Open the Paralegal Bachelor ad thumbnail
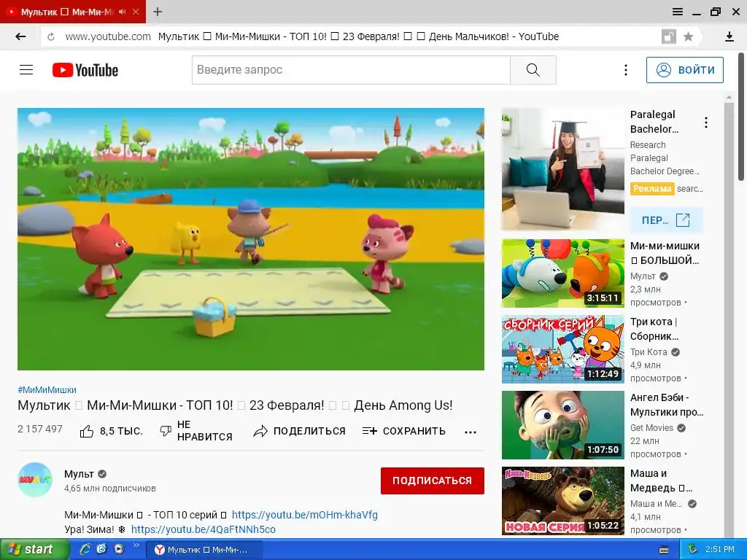Image resolution: width=747 pixels, height=560 pixels. [x=562, y=169]
